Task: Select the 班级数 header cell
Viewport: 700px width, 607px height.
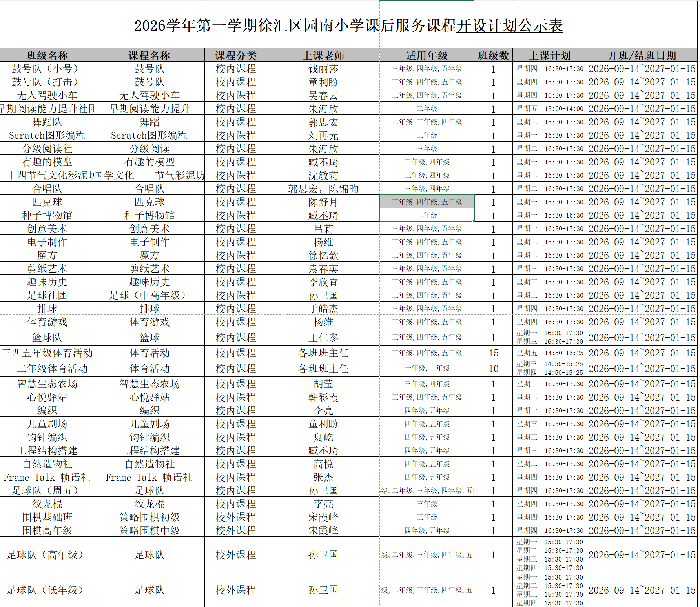Action: point(494,55)
